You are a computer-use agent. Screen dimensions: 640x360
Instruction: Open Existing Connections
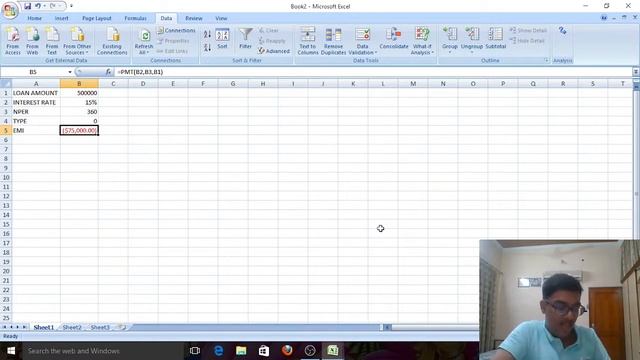click(x=112, y=41)
